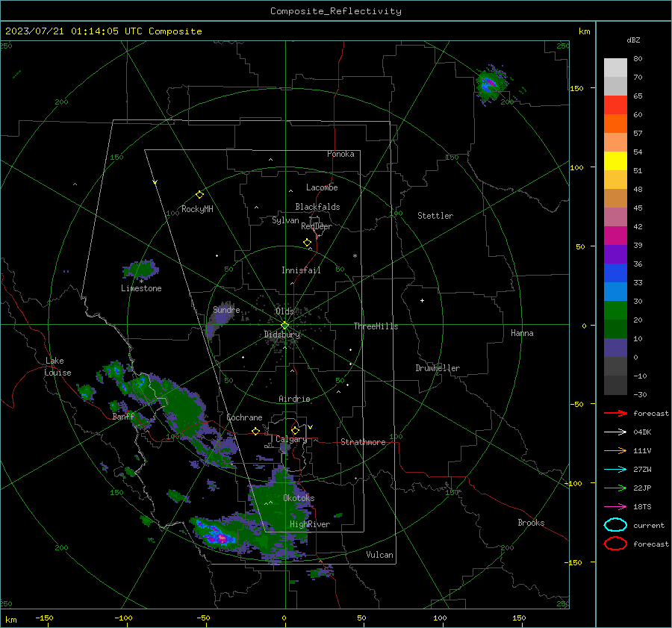Click the RockyMH label
This screenshot has height=628, width=672.
click(197, 209)
